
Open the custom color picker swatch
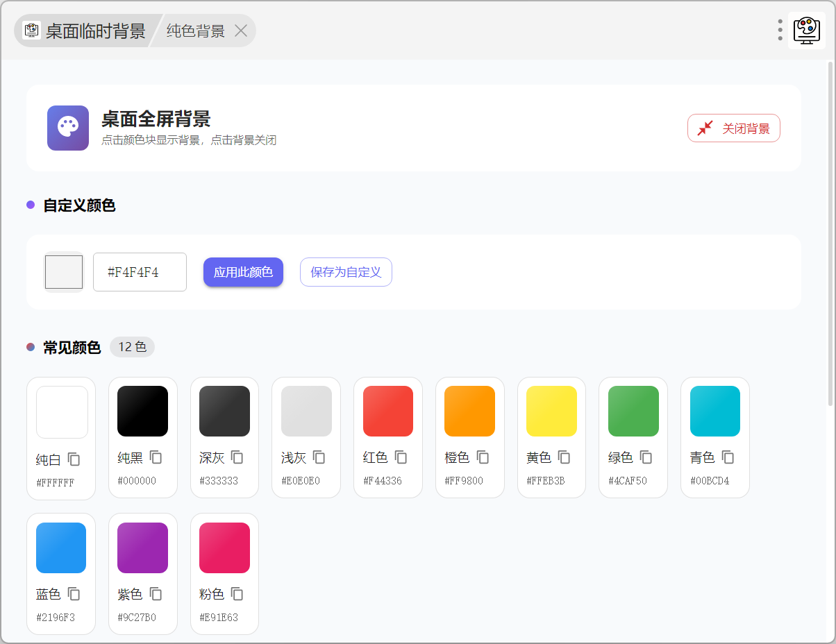point(64,272)
